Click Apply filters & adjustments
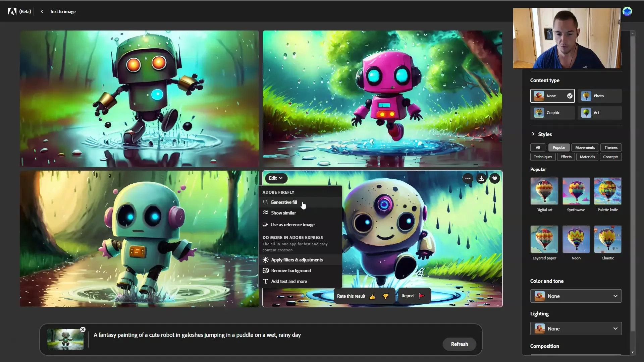The height and width of the screenshot is (362, 644). (x=297, y=259)
